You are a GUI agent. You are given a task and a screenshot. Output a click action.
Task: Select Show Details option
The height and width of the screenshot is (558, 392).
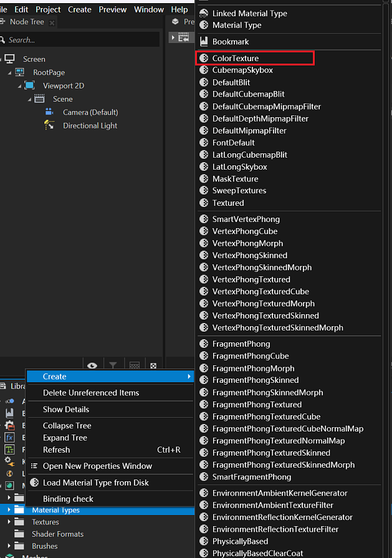tap(66, 409)
